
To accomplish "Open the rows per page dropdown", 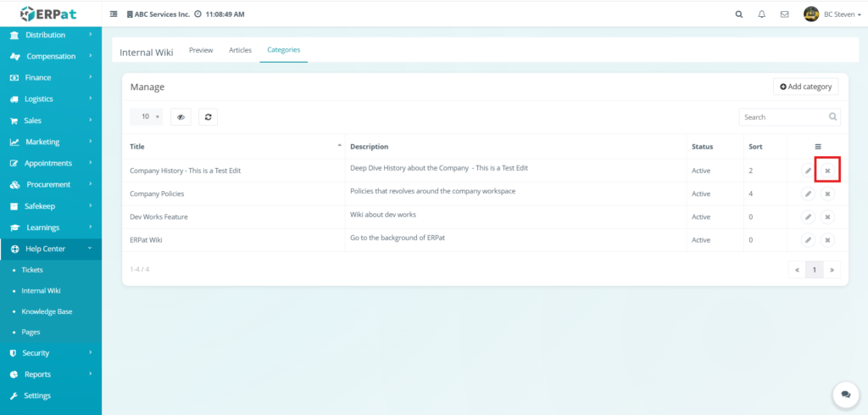I will coord(147,117).
